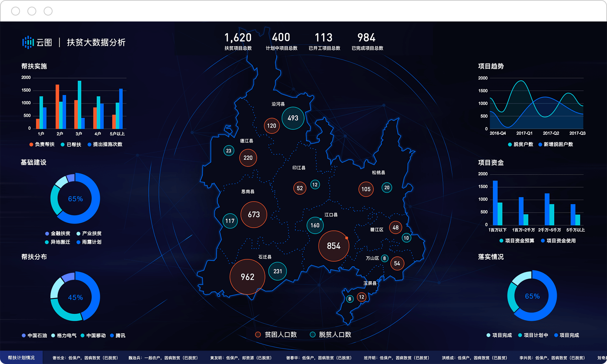
Task: Toggle the 提出措施次数 legend entry
Action: [x=105, y=144]
